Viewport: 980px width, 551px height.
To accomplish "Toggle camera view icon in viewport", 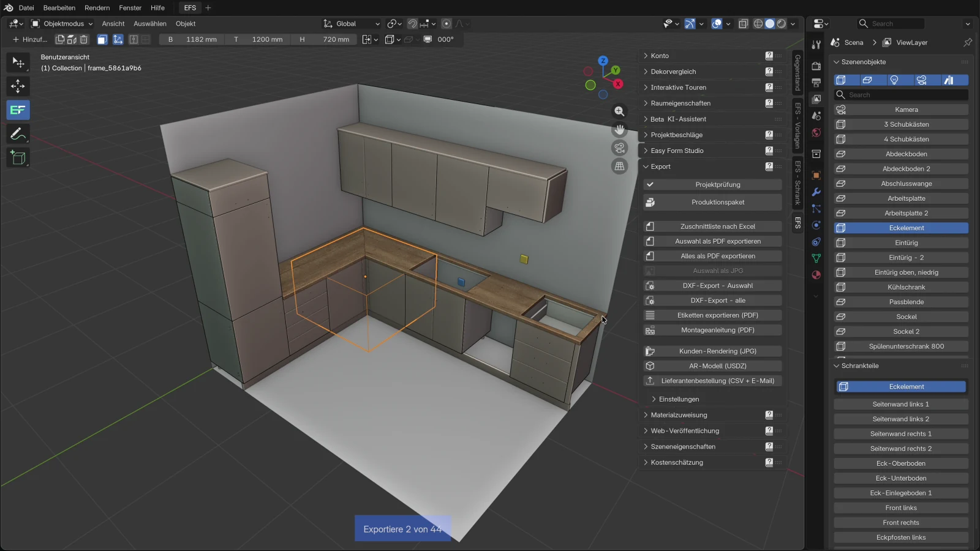I will [x=620, y=148].
